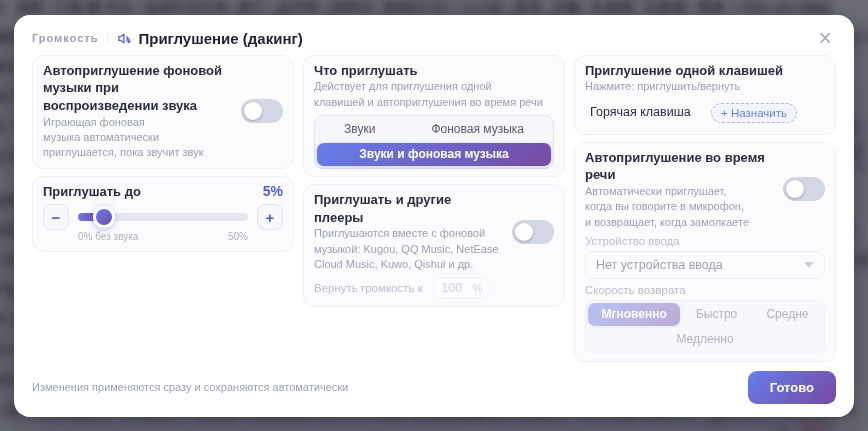Viewport: 868px width, 431px height.
Task: Select the Фоновая музыка option
Action: tap(477, 129)
